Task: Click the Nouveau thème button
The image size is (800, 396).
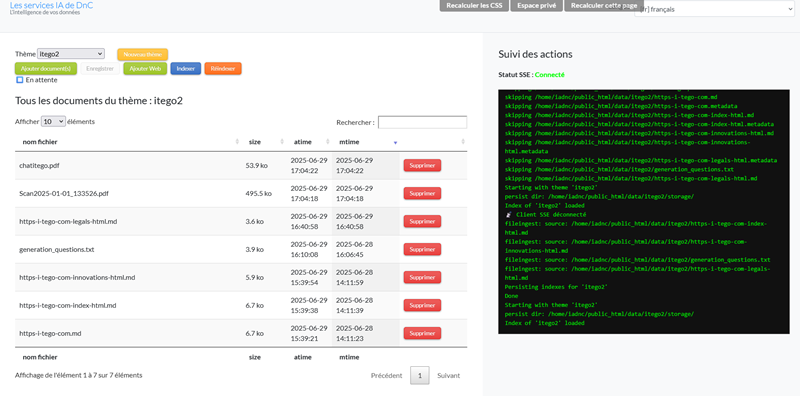Action: (x=143, y=55)
